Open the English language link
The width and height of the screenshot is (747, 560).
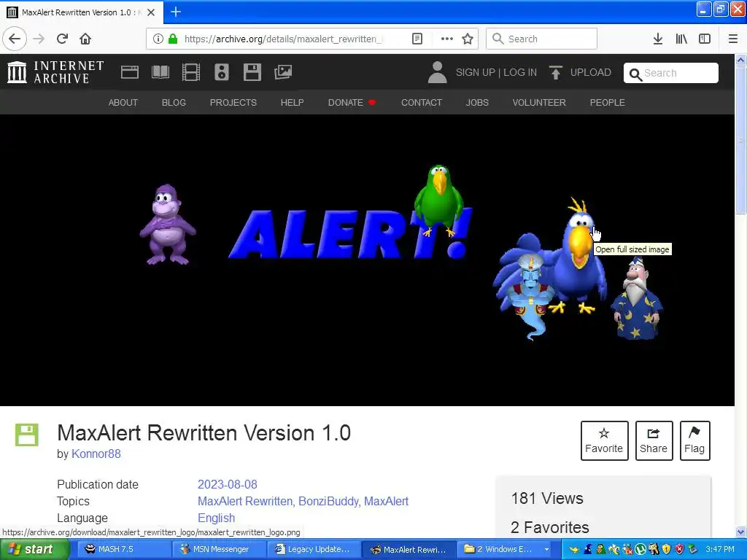pos(216,518)
